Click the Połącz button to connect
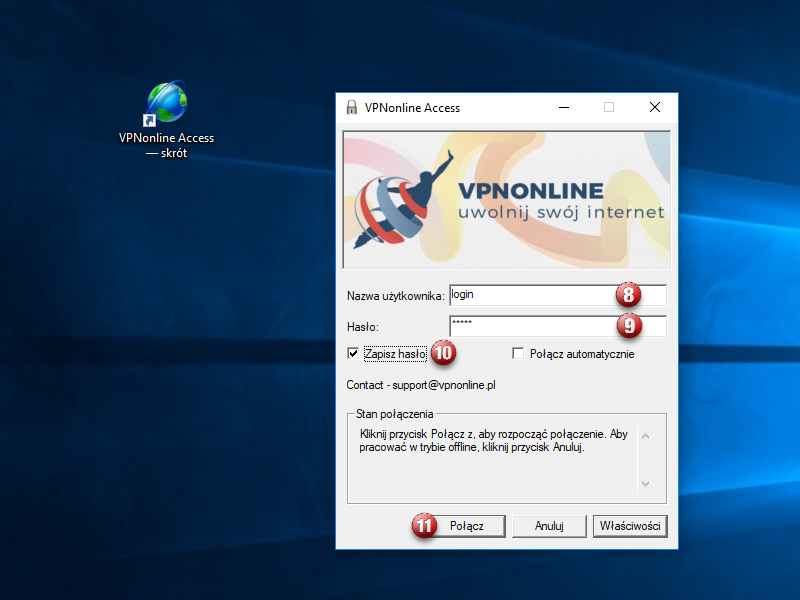Viewport: 800px width, 600px height. [466, 526]
